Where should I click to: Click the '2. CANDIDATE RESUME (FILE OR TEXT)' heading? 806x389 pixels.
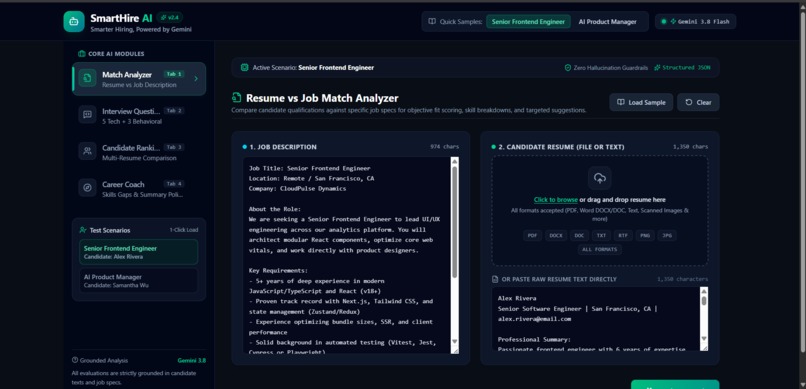coord(561,147)
